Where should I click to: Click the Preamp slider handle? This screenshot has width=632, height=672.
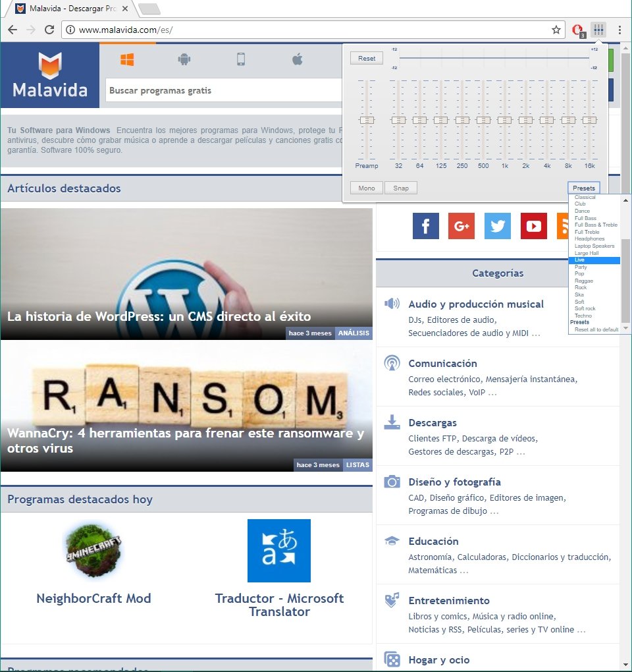[367, 120]
